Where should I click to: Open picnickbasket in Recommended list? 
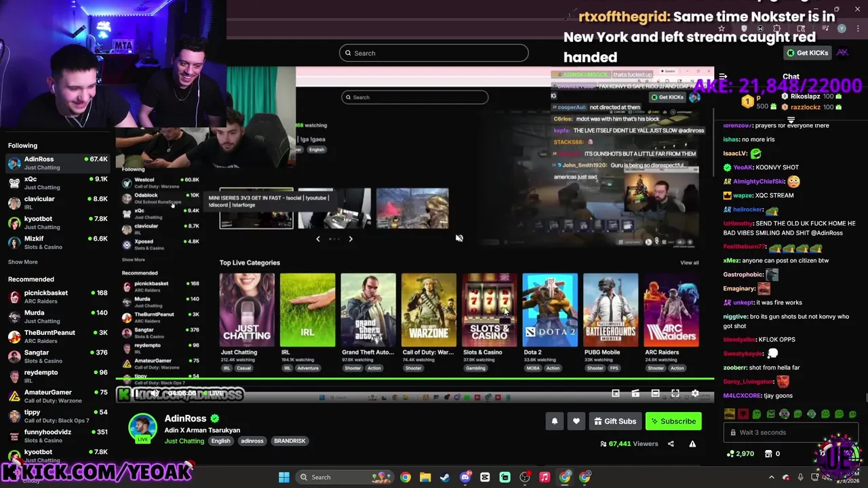coord(58,297)
